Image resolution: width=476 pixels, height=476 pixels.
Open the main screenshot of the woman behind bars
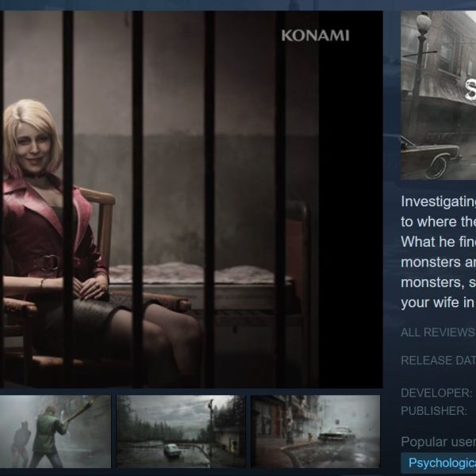point(191,199)
